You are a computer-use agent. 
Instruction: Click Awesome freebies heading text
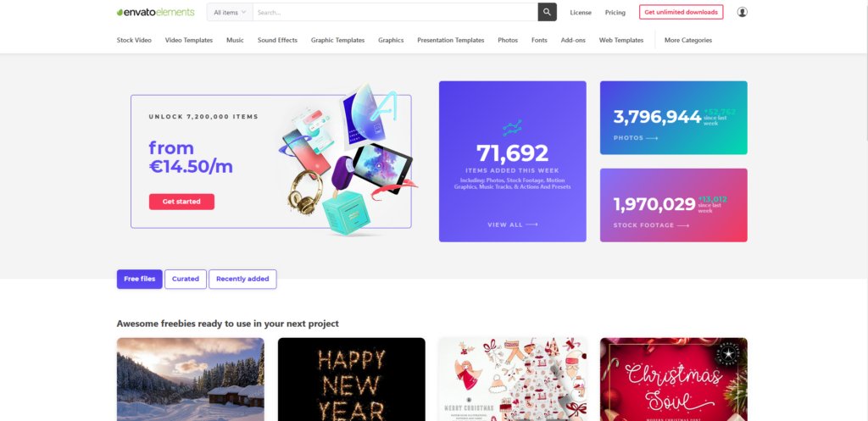(227, 323)
